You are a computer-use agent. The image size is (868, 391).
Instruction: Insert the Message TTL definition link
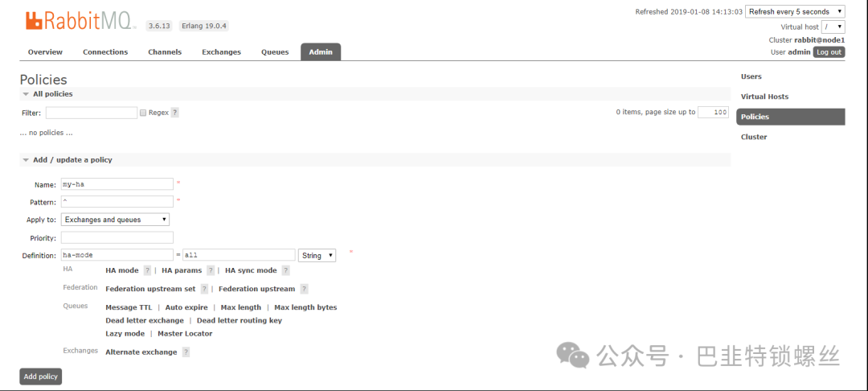[x=129, y=307]
